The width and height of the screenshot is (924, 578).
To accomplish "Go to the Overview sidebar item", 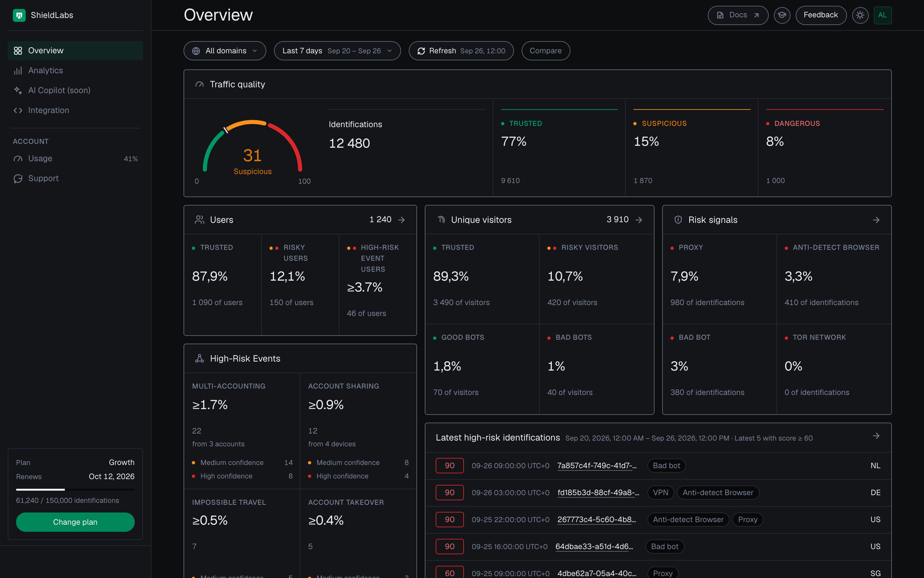I will pos(75,51).
